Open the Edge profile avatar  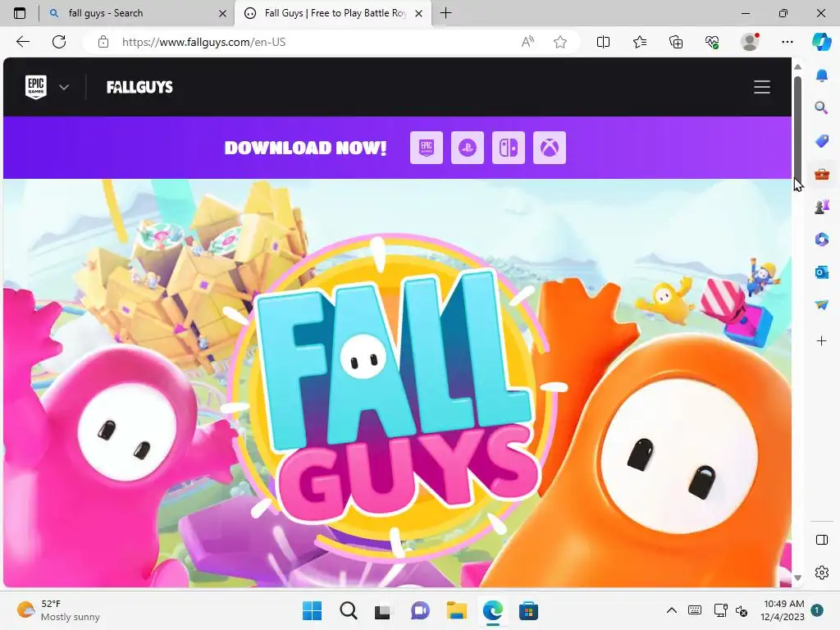pos(750,42)
